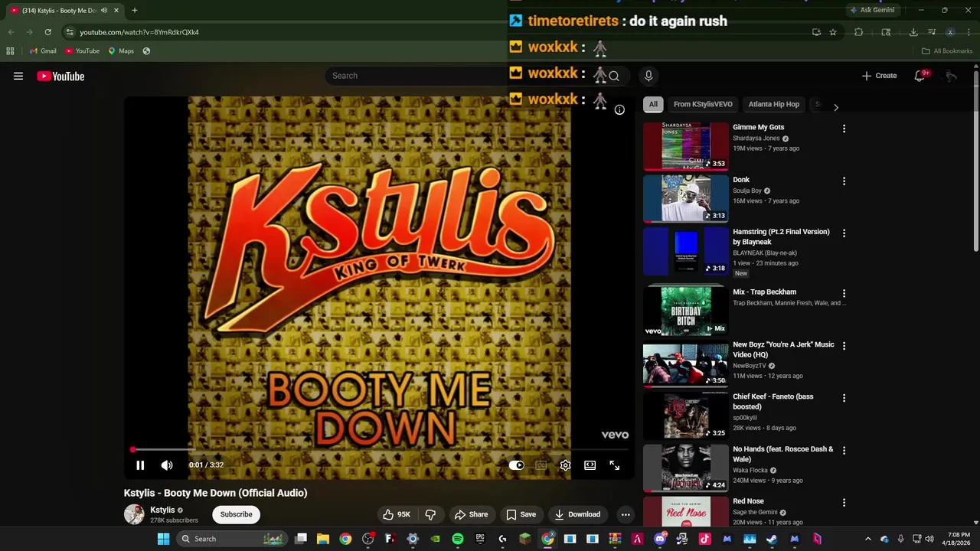This screenshot has width=980, height=551.
Task: Open options menu for Donk video
Action: click(x=844, y=181)
